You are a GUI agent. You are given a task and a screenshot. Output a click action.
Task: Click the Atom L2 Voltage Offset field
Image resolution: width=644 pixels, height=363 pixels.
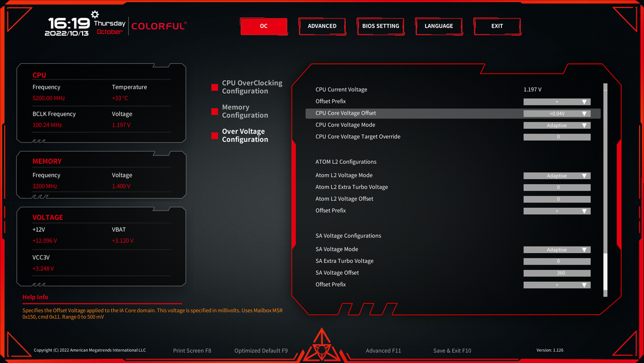[x=557, y=199]
